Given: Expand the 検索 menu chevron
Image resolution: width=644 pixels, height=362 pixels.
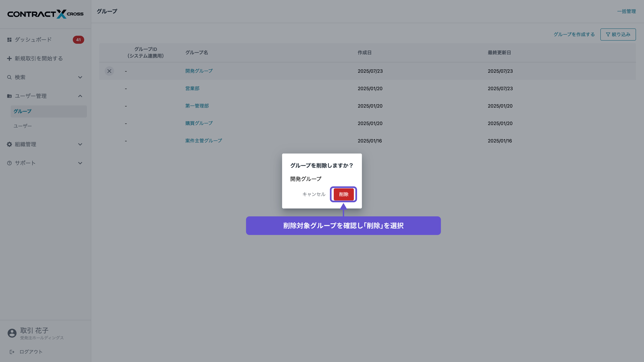Looking at the screenshot, I should coord(80,77).
